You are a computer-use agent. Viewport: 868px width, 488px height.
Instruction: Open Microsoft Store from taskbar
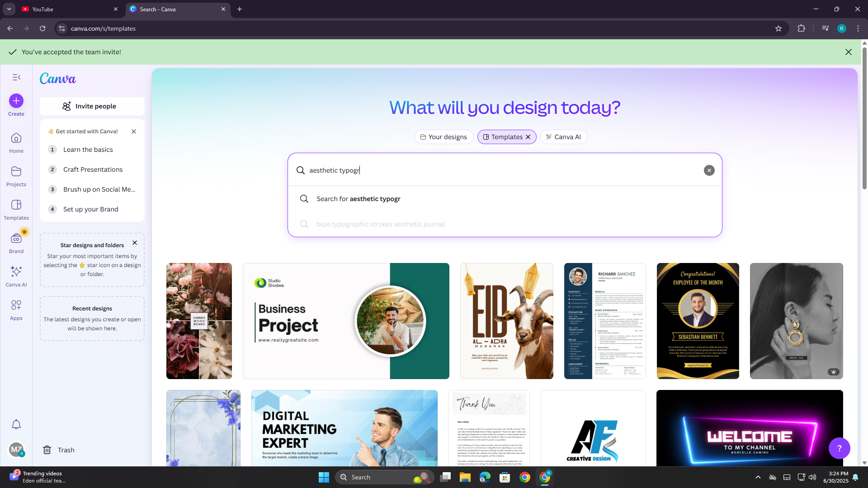pos(505,477)
